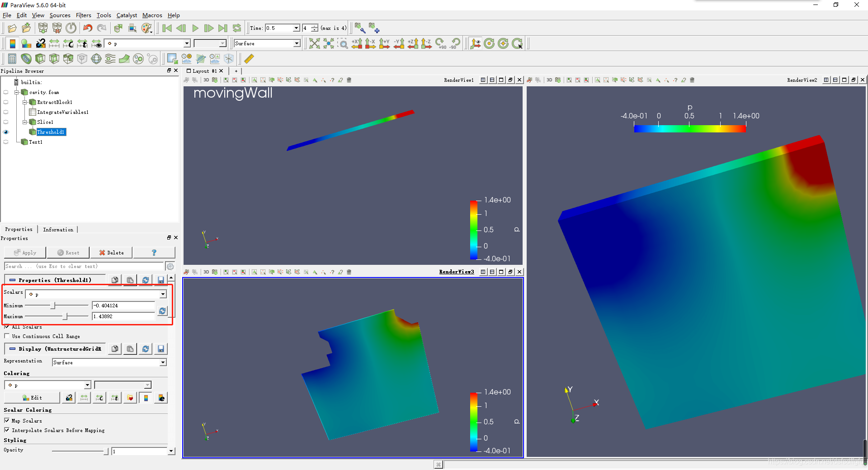Click the Opacity slider handle
This screenshot has height=470, width=868.
tap(106, 451)
